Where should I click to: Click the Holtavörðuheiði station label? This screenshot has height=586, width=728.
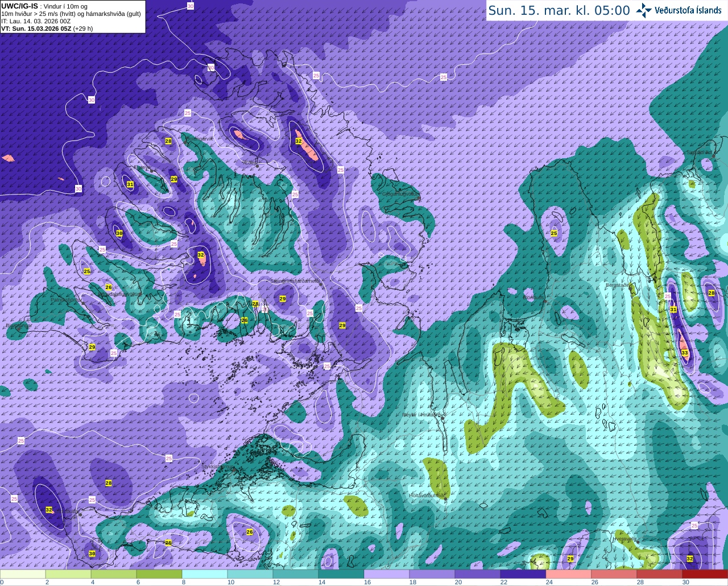(427, 496)
